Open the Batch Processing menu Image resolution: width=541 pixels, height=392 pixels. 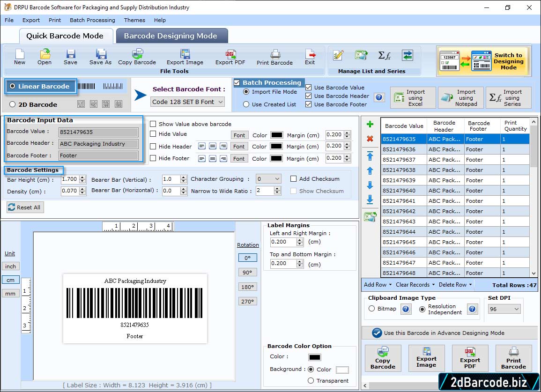click(92, 20)
